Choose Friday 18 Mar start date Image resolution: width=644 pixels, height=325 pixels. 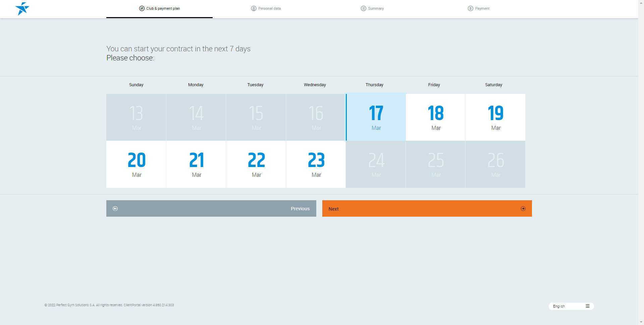click(x=435, y=117)
